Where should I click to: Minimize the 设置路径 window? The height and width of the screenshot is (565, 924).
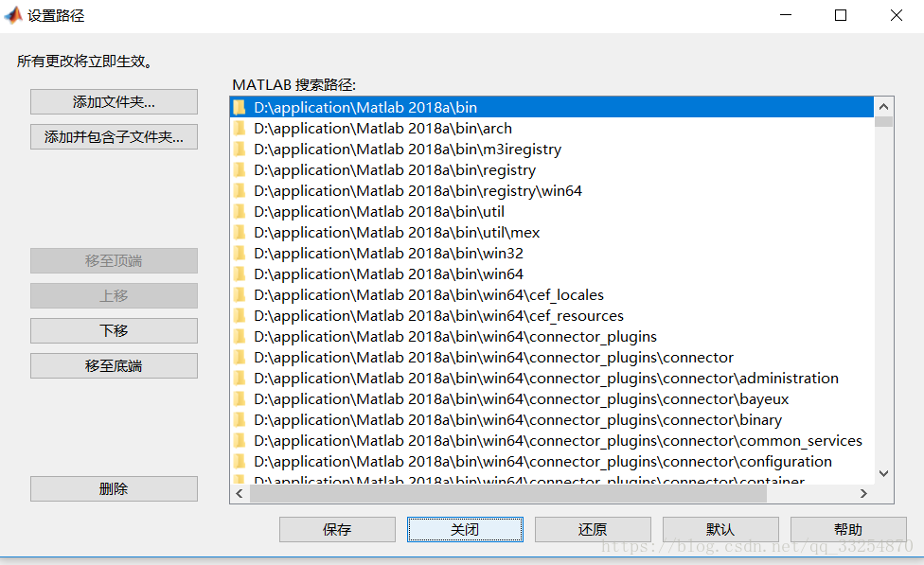(786, 15)
